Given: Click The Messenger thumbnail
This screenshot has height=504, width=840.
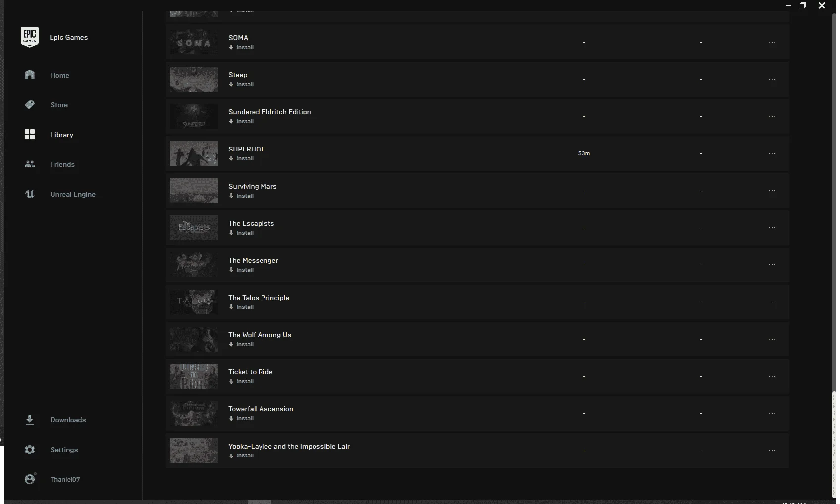Looking at the screenshot, I should pos(194,265).
